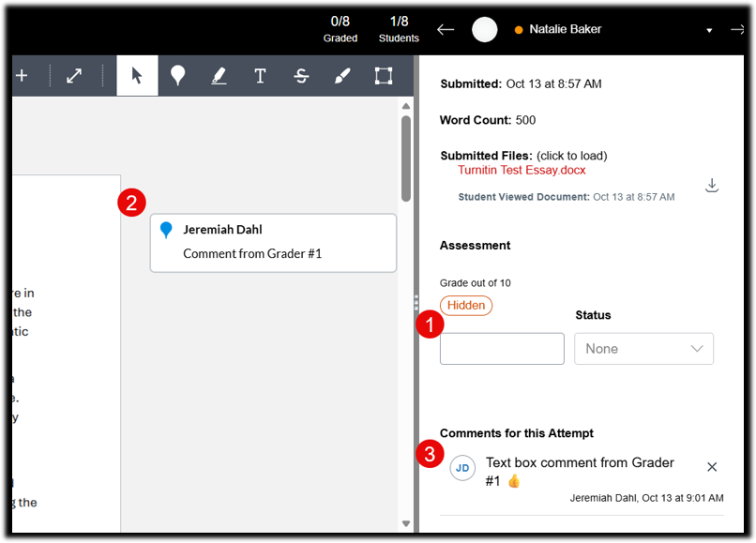Open the student list dropdown arrow
756x543 pixels.
pos(709,30)
